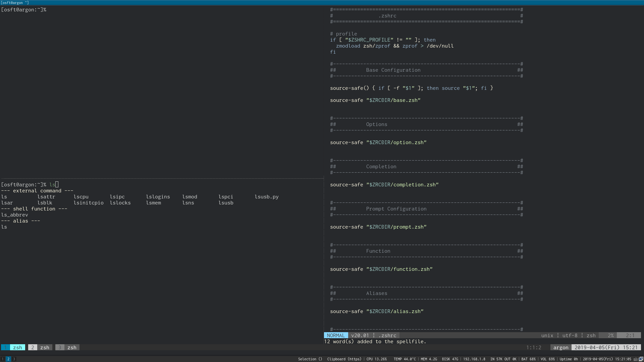Select the active workspace 2 indicator
Viewport: 644px width, 362px height.
pos(8,359)
